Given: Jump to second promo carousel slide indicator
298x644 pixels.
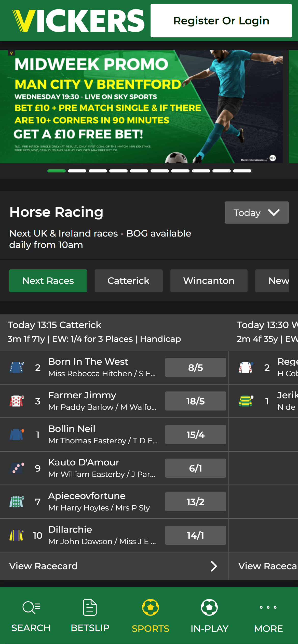Looking at the screenshot, I should (77, 171).
